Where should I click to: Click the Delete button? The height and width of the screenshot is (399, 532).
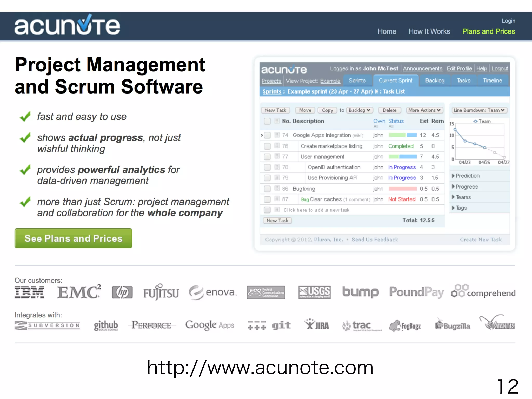390,110
